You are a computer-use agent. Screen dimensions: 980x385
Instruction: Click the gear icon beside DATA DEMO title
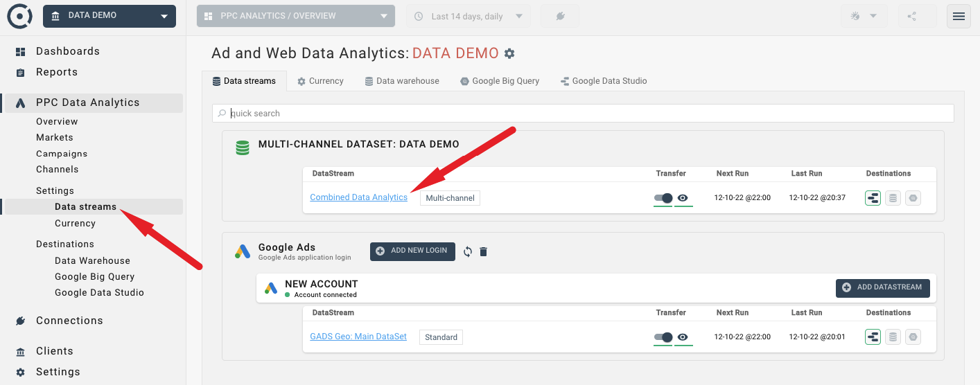coord(509,53)
